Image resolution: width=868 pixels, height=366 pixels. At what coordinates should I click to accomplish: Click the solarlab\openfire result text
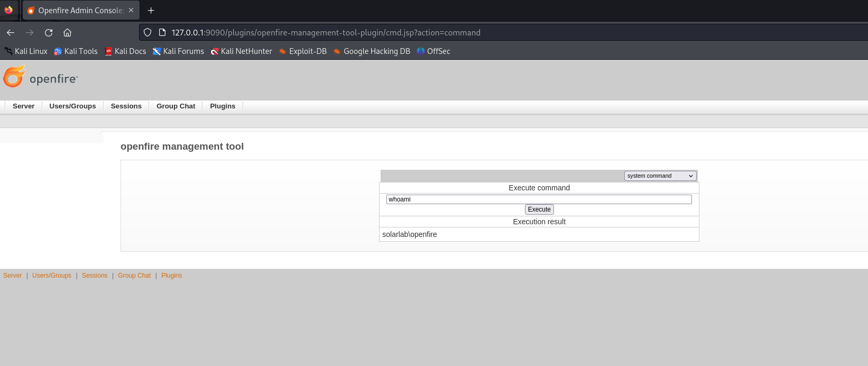[410, 234]
